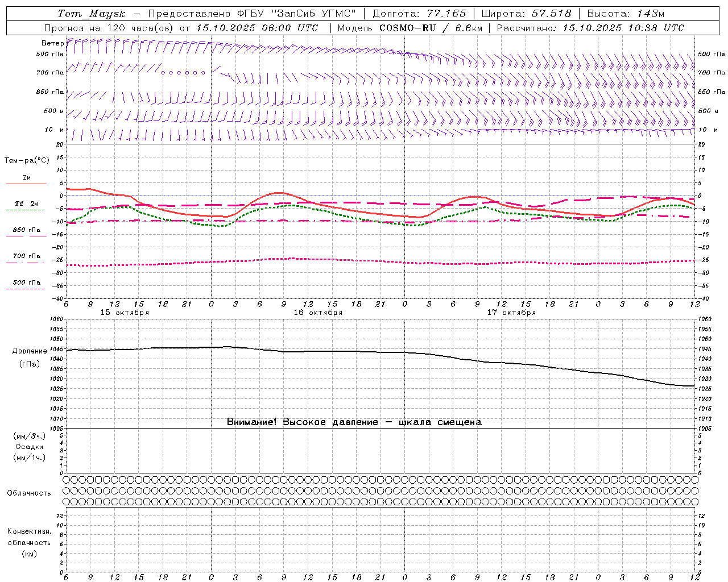Click the text Предоставлено ФГБУ "ЗапСиб УГМС"

(x=252, y=14)
